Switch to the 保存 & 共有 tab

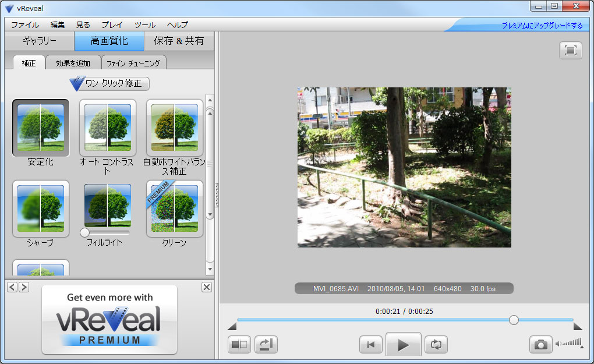pyautogui.click(x=179, y=42)
